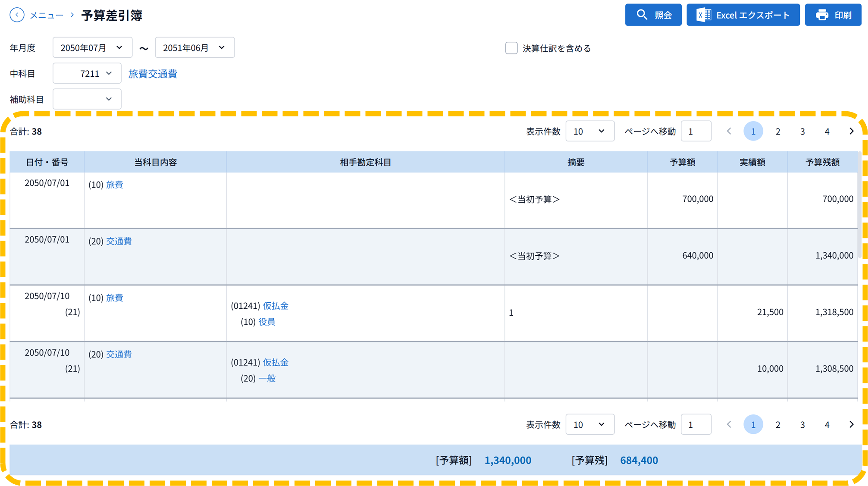
Task: Click the 役員 sub-account link
Action: (x=267, y=322)
